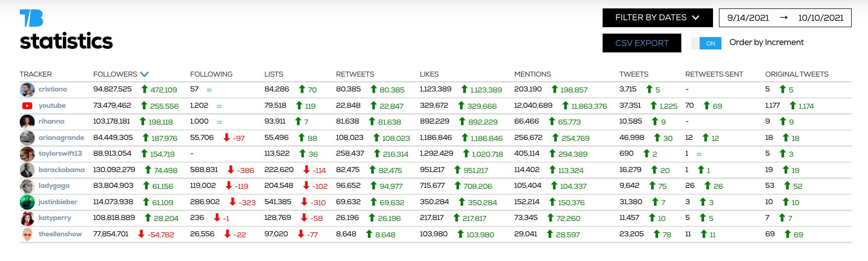Click red down arrow beside -97 following
The width and height of the screenshot is (868, 261).
pos(227,137)
